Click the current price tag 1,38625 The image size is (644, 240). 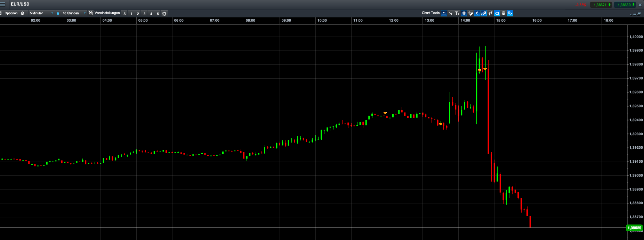tap(634, 228)
